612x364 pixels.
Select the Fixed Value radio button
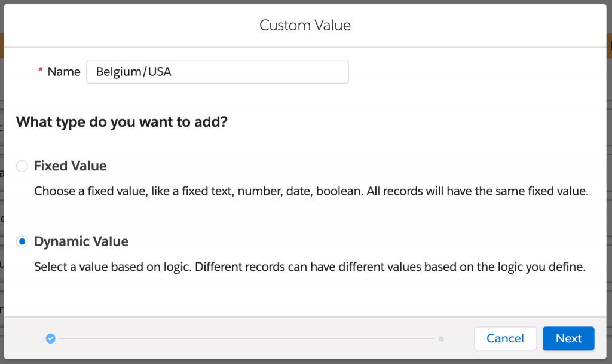[x=22, y=166]
